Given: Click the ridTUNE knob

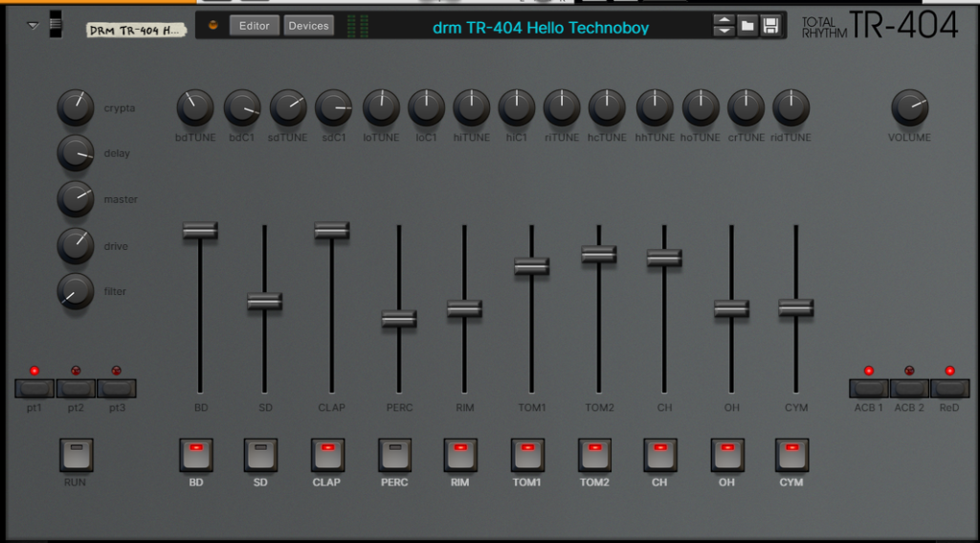Looking at the screenshot, I should tap(791, 107).
